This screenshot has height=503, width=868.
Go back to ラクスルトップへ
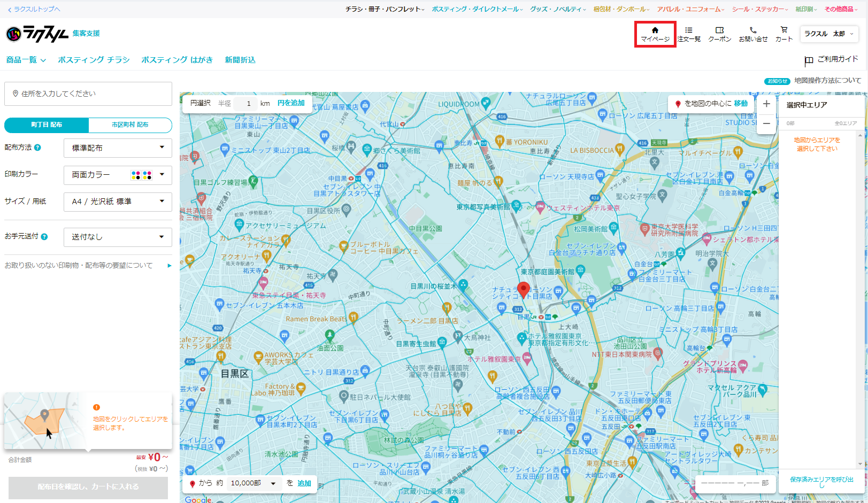tap(34, 9)
